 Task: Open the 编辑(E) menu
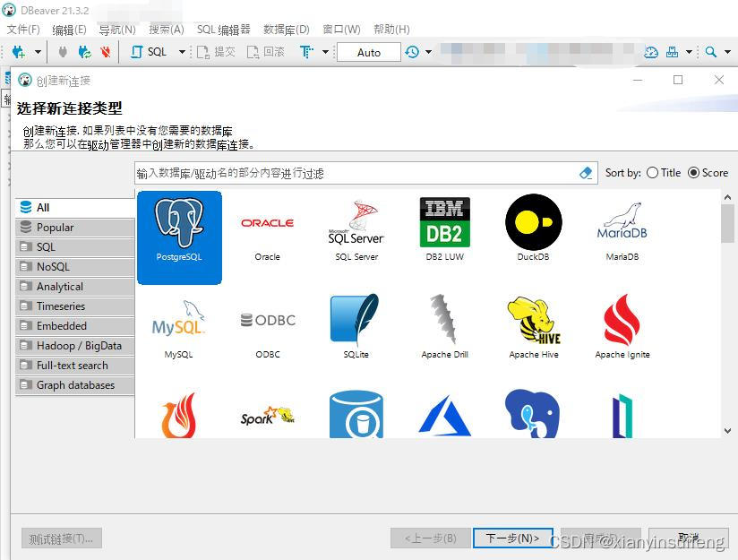(69, 30)
